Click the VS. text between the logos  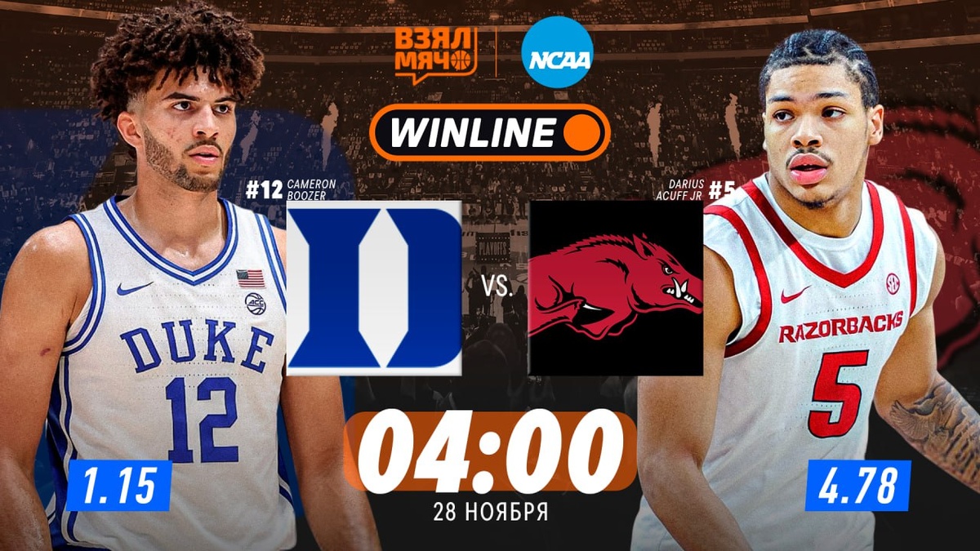496,288
